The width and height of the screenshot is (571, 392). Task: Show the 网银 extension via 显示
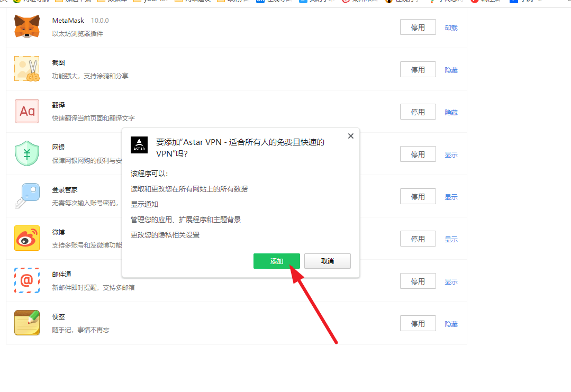pos(451,154)
